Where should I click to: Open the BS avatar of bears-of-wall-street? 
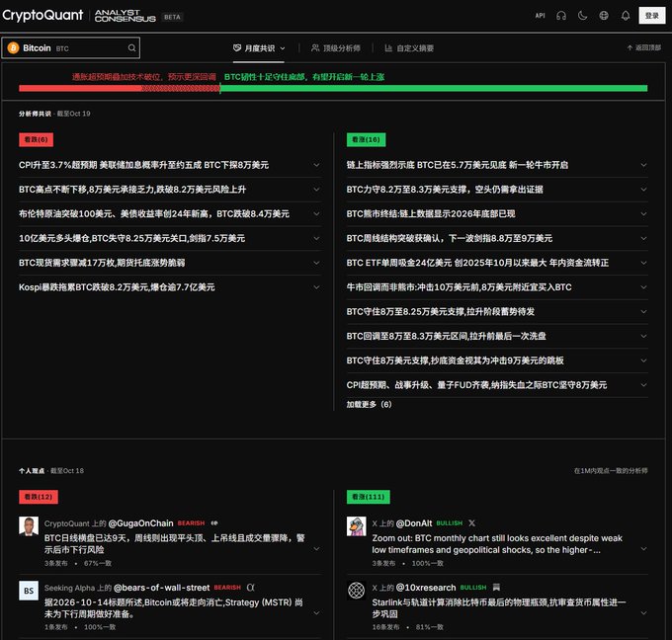pos(29,591)
